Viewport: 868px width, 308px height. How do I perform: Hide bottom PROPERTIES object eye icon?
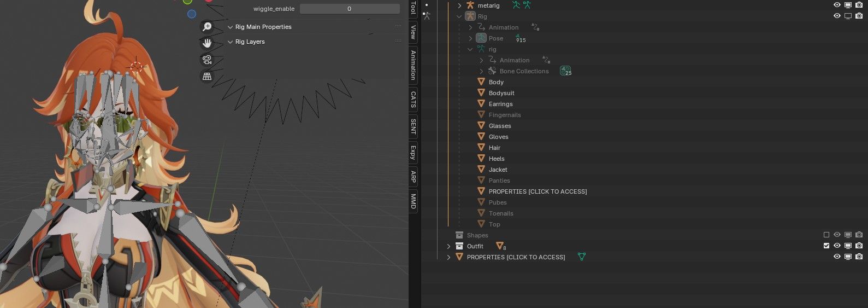coord(837,257)
